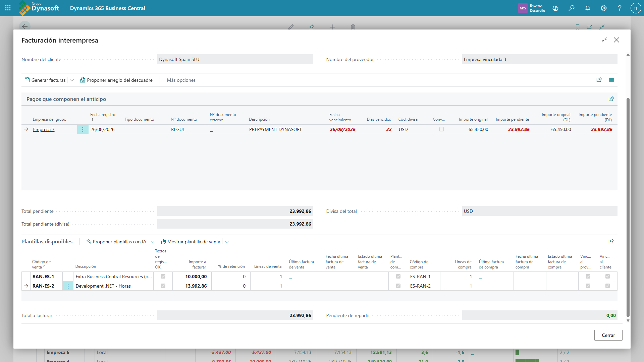
Task: Sort by Código de venta column header
Action: click(41, 264)
